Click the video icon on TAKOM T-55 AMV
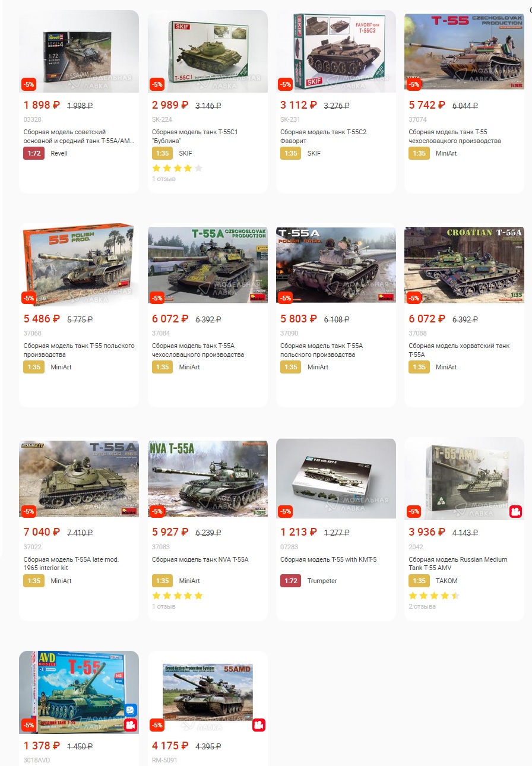 click(x=515, y=511)
